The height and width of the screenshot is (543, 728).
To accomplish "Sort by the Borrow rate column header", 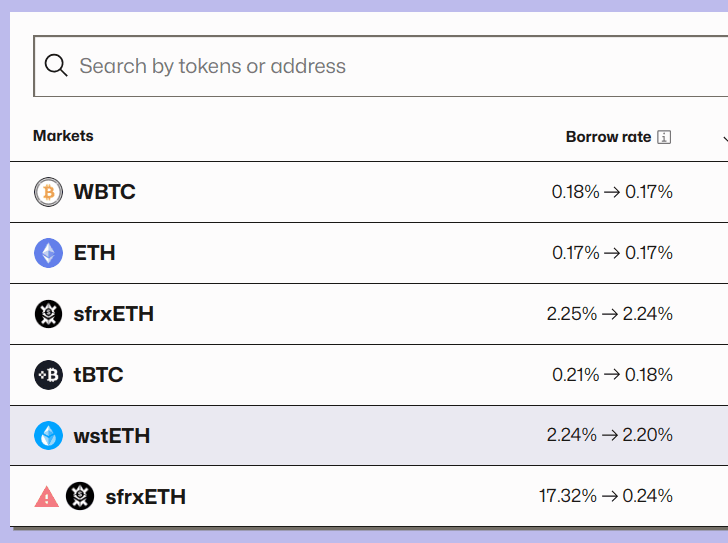I will [608, 137].
